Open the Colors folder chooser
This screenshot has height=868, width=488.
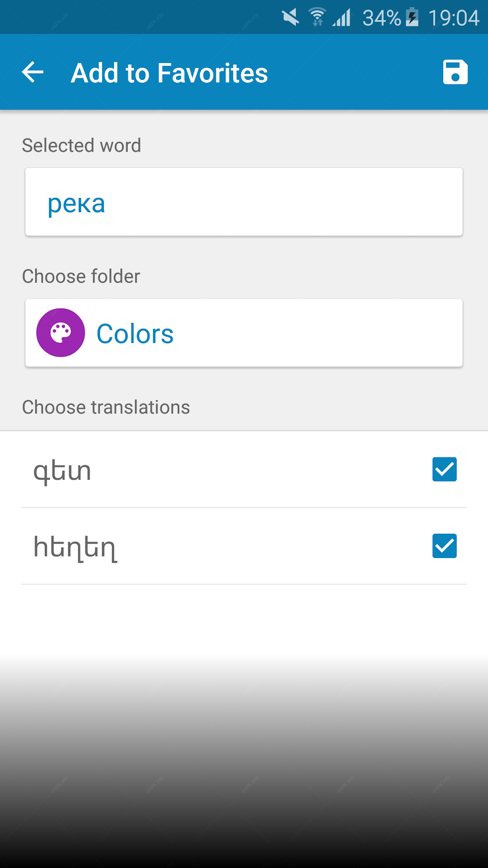[244, 333]
